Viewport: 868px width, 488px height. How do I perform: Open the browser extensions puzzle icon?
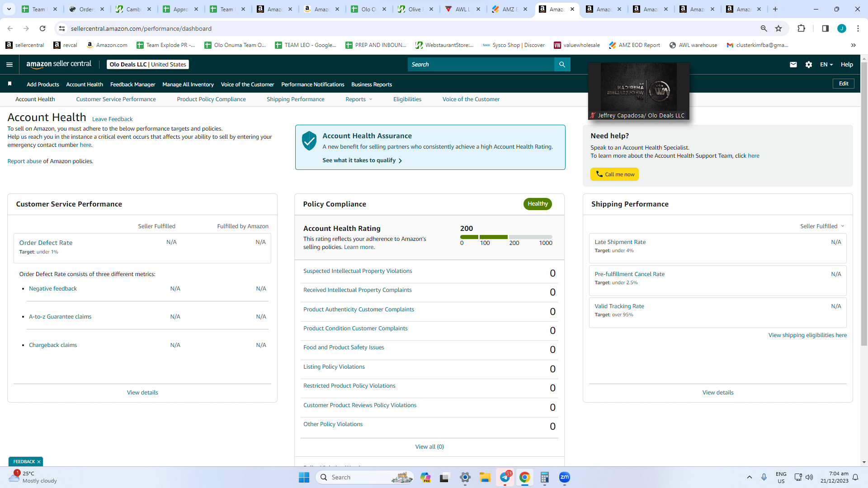tap(801, 28)
